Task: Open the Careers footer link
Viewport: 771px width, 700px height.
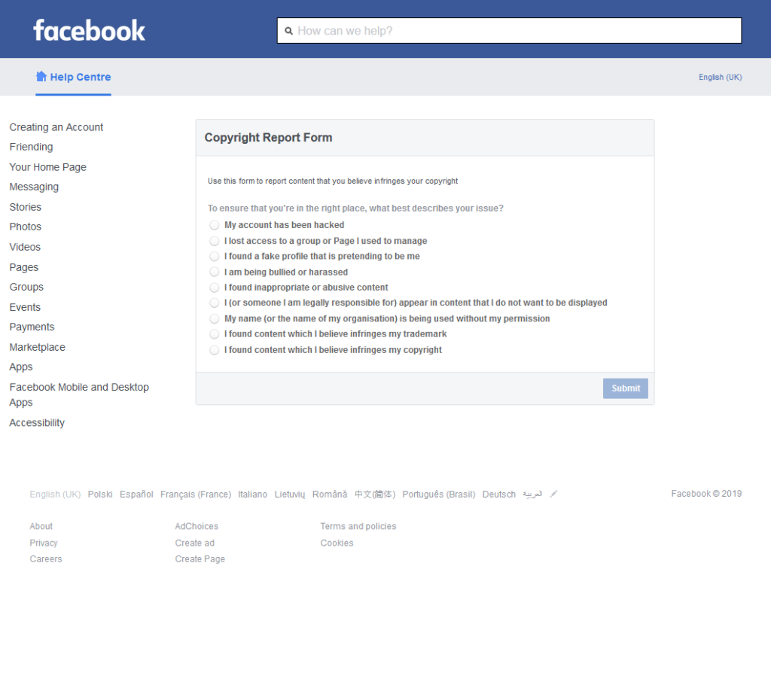Action: tap(46, 559)
